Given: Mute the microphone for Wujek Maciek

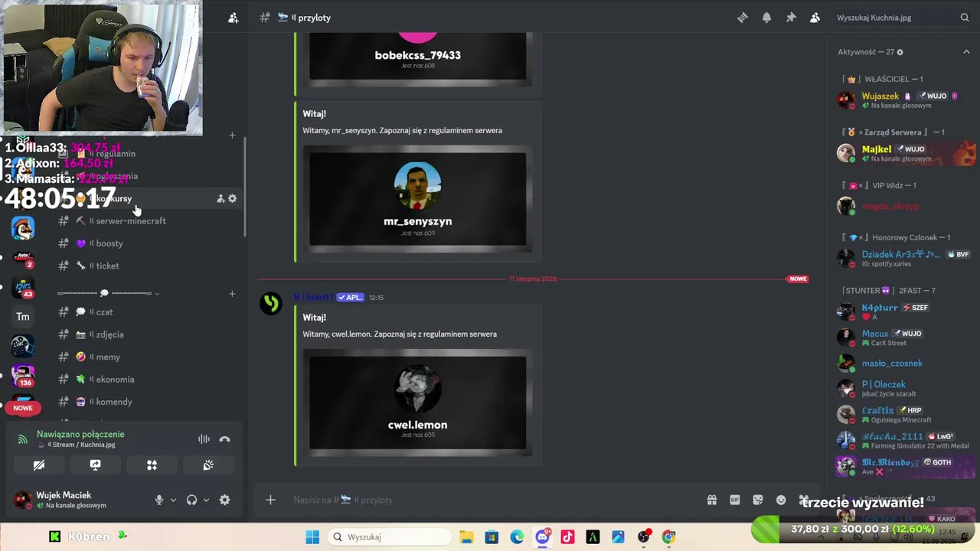Looking at the screenshot, I should click(x=159, y=500).
